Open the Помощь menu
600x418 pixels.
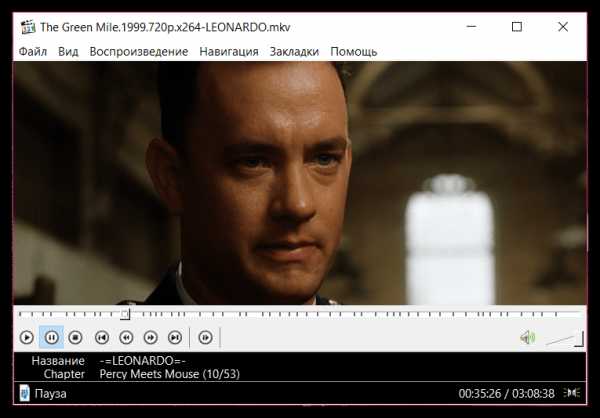point(354,52)
